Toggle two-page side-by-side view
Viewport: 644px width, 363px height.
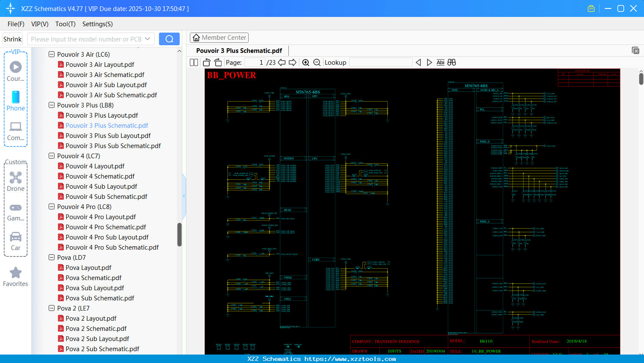click(x=194, y=62)
